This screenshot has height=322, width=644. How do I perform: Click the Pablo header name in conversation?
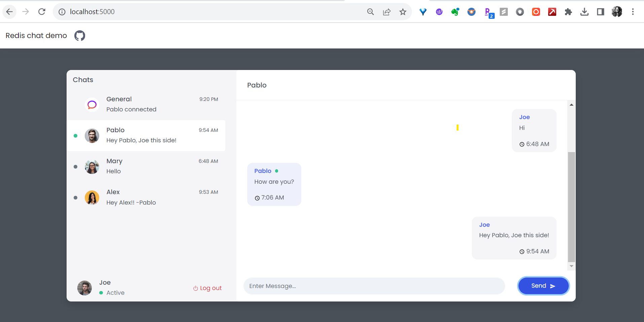point(257,85)
